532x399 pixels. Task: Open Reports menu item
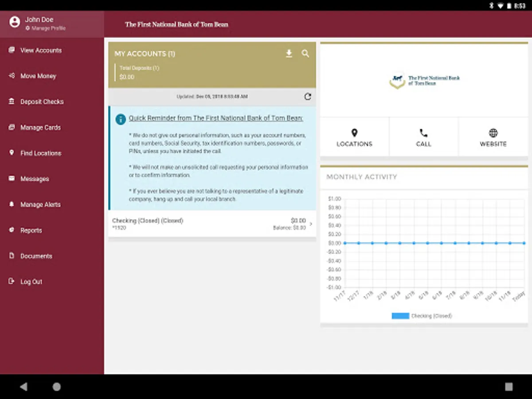click(x=31, y=231)
